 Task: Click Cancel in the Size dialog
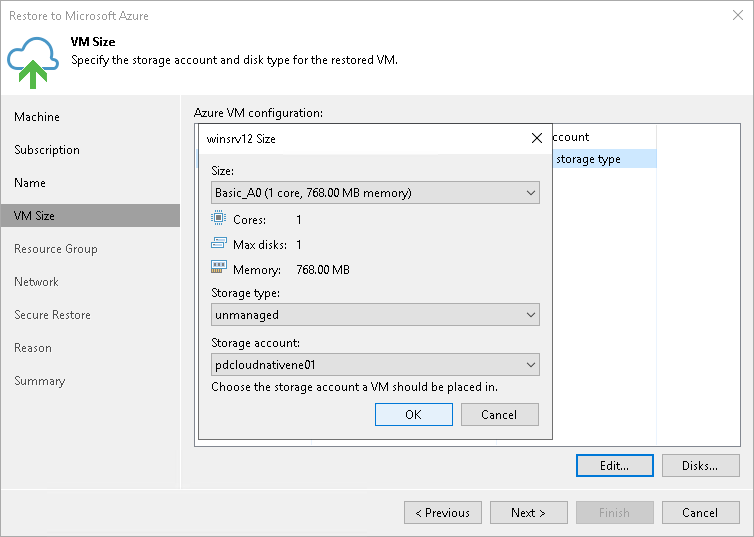click(x=499, y=414)
